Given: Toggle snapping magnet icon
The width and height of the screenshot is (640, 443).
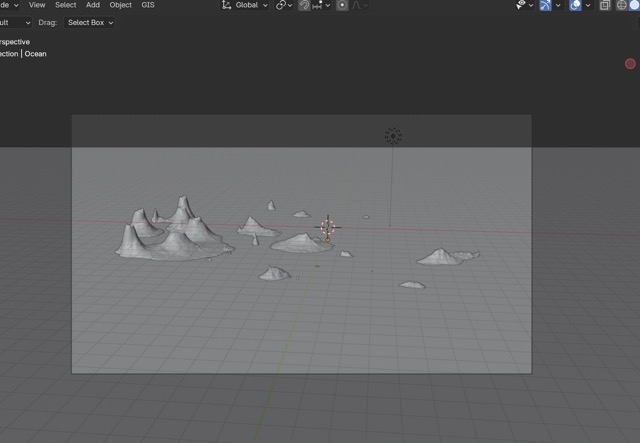Looking at the screenshot, I should (x=304, y=5).
